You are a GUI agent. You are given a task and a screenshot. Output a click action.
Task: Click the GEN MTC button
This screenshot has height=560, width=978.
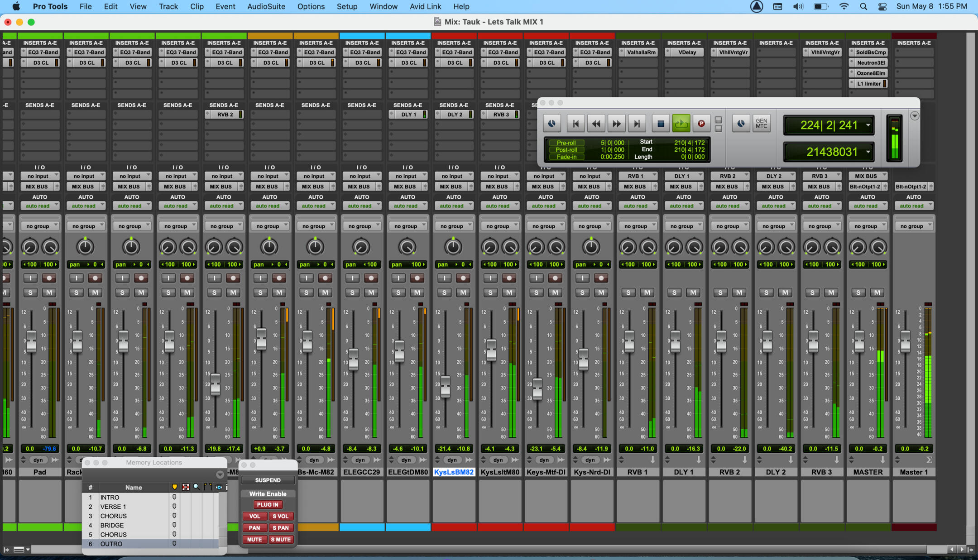761,124
